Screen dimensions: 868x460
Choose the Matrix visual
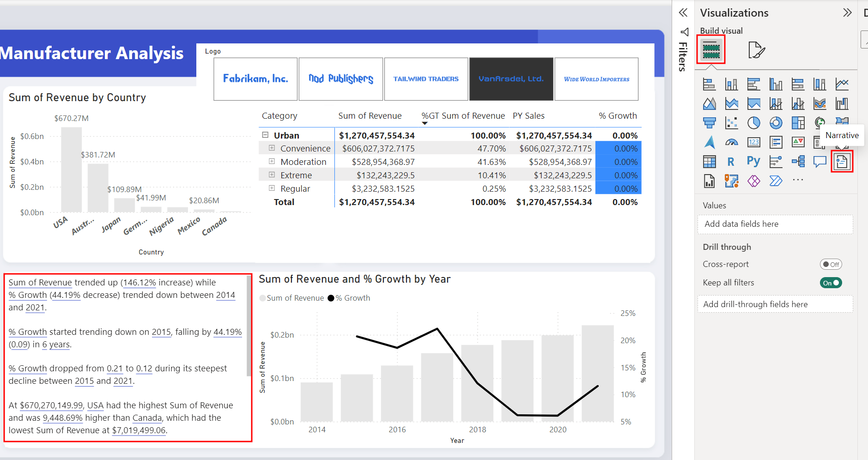tap(709, 162)
